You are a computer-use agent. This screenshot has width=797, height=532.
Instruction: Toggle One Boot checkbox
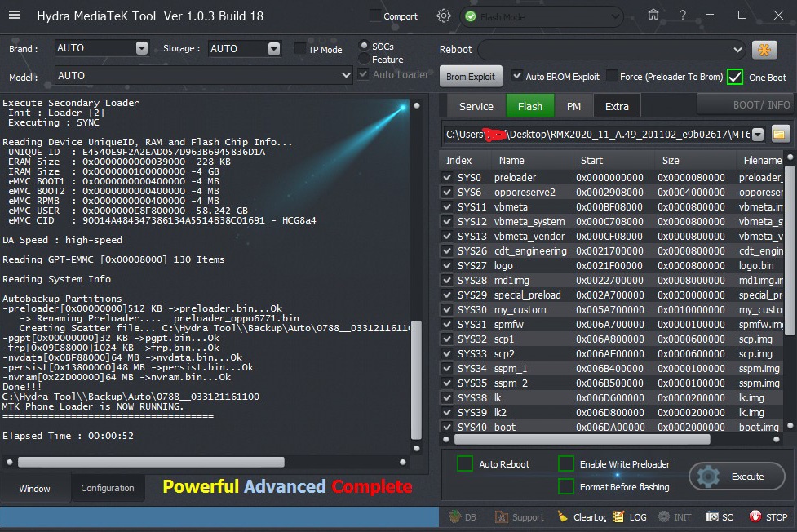(x=735, y=77)
